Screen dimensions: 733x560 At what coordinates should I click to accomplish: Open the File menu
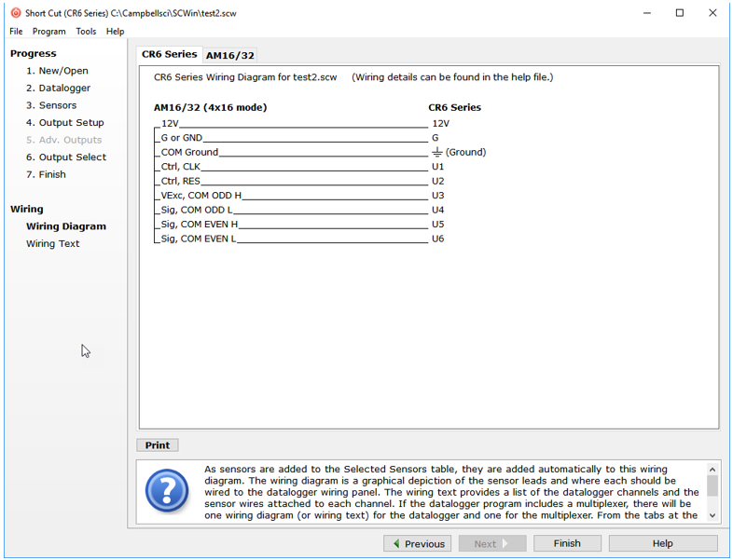pos(16,32)
